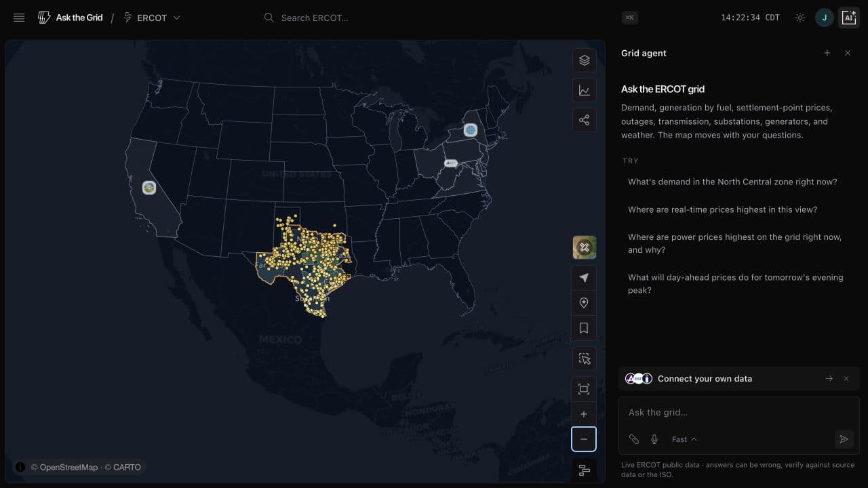Viewport: 868px width, 488px height.
Task: Select "Where are real-time prices highest in this view?"
Action: pos(722,209)
